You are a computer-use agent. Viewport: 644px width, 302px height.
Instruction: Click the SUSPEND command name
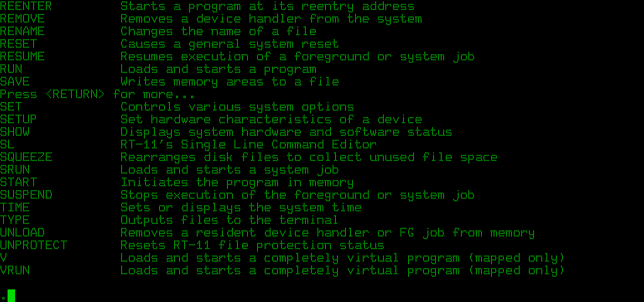[x=26, y=195]
